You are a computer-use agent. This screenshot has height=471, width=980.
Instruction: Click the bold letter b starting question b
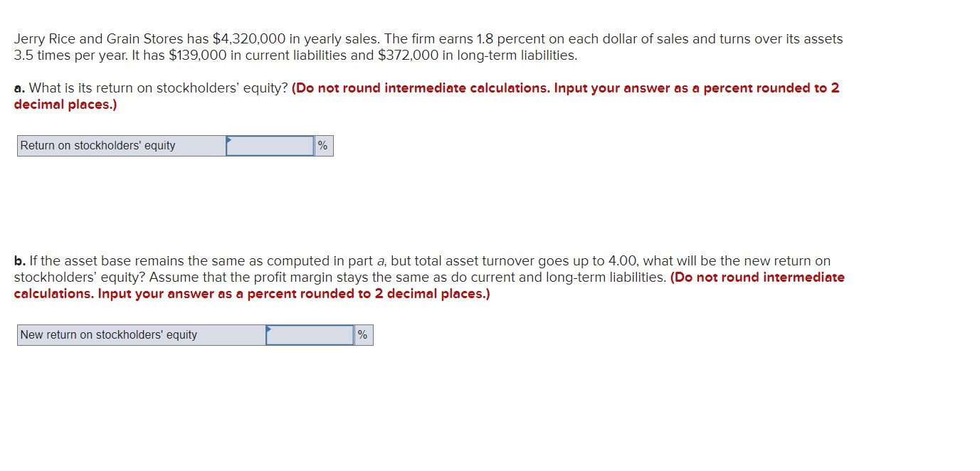pos(17,260)
